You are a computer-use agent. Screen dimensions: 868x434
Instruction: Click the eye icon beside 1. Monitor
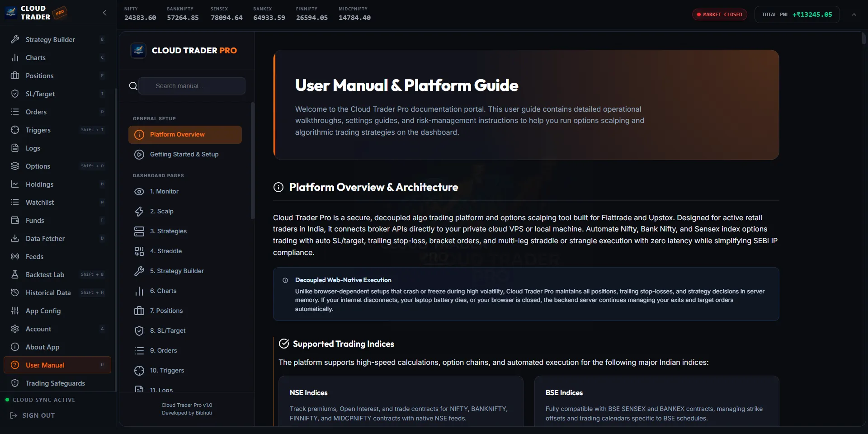[x=139, y=192]
